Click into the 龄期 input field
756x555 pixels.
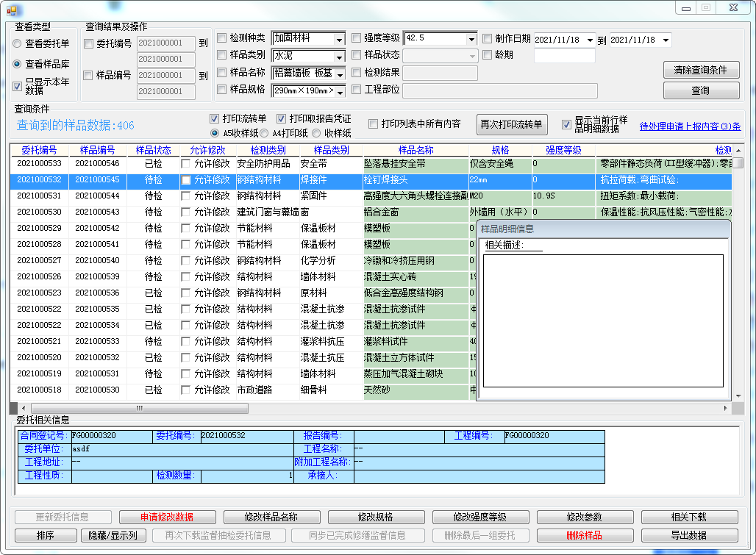pyautogui.click(x=564, y=55)
